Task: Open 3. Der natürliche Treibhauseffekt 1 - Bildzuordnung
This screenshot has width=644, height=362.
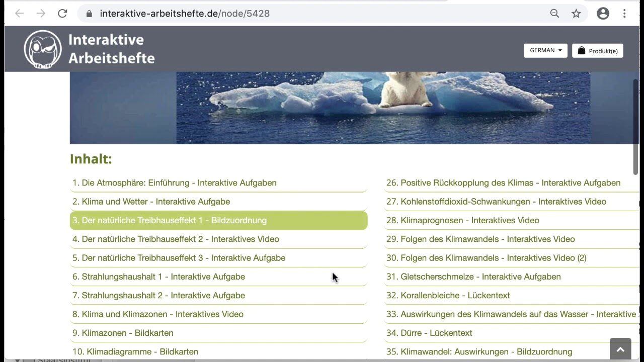Action: click(x=218, y=220)
